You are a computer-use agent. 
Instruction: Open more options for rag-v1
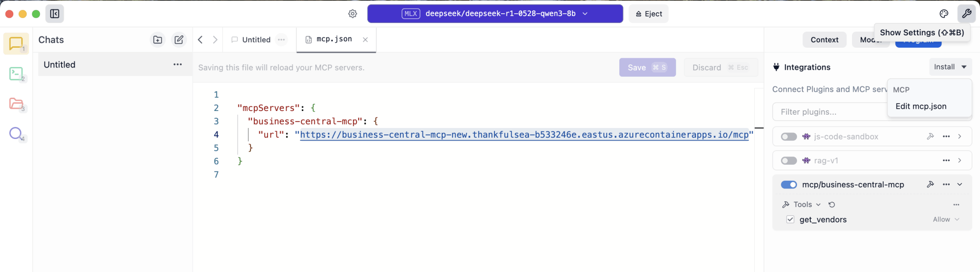(946, 161)
